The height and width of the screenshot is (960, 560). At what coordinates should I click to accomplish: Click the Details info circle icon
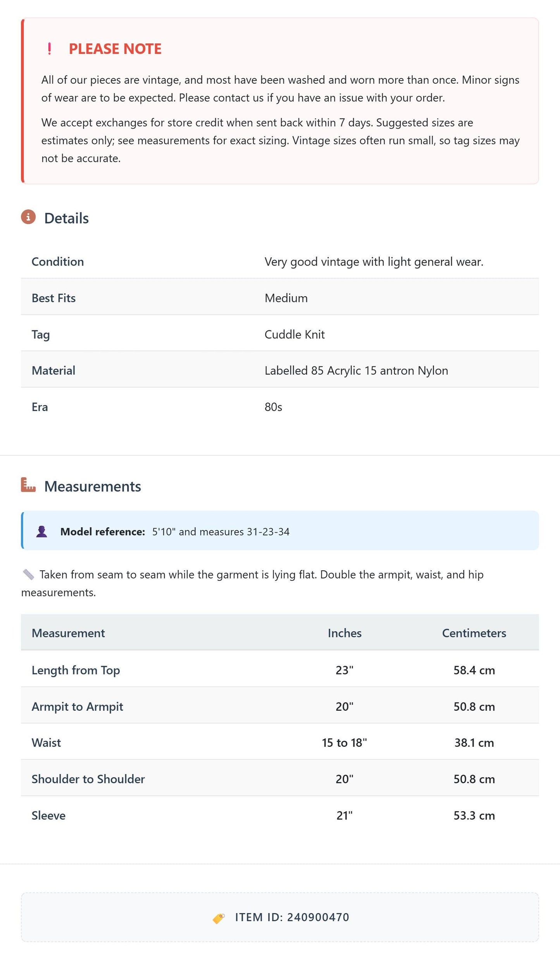[28, 217]
